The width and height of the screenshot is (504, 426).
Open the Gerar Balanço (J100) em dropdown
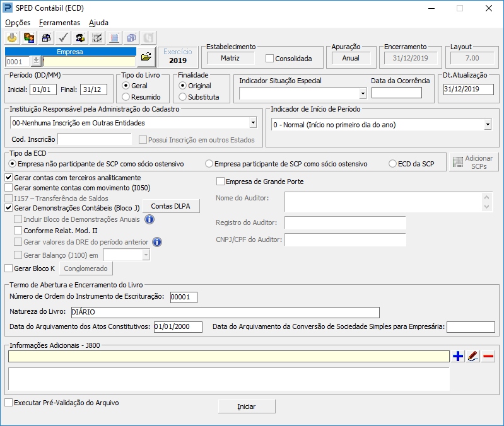[x=146, y=255]
